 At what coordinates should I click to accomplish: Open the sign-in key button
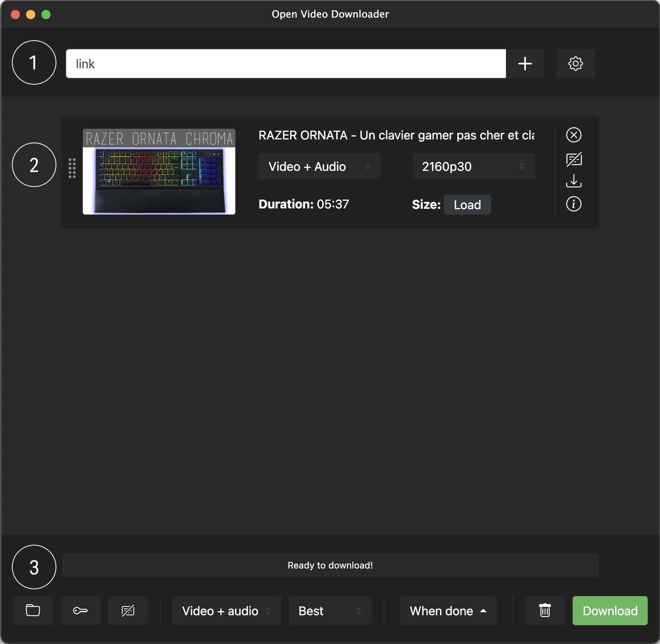pyautogui.click(x=80, y=610)
